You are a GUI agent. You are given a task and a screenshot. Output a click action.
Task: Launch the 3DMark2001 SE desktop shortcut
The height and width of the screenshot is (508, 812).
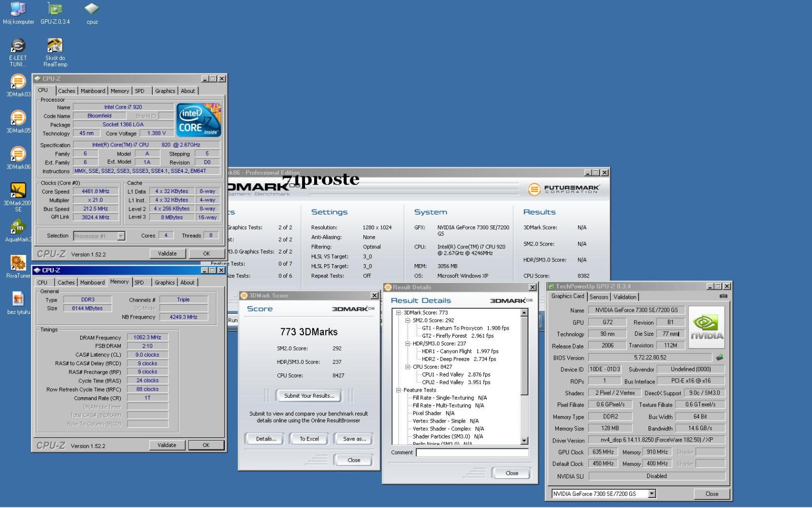click(18, 197)
